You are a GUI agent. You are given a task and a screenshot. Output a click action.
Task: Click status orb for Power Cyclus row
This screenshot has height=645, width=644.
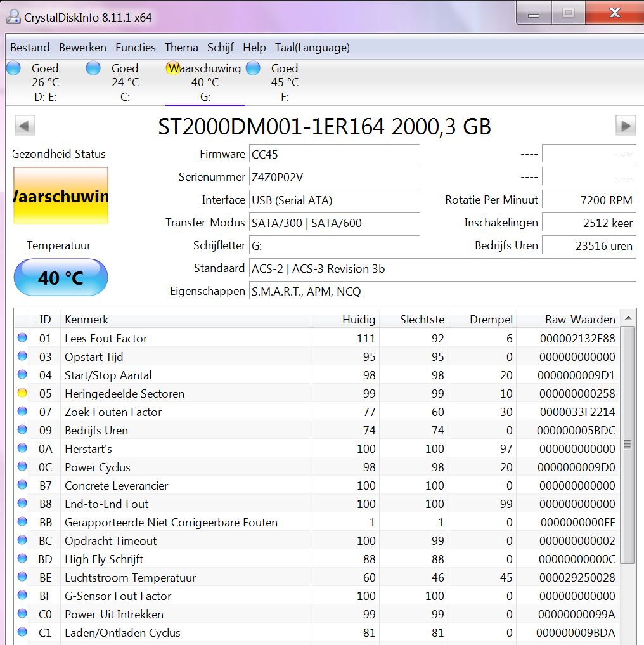(x=22, y=467)
